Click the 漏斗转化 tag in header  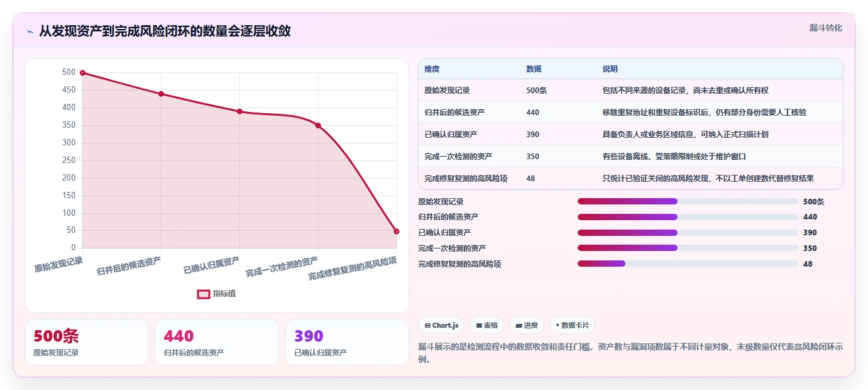point(825,28)
